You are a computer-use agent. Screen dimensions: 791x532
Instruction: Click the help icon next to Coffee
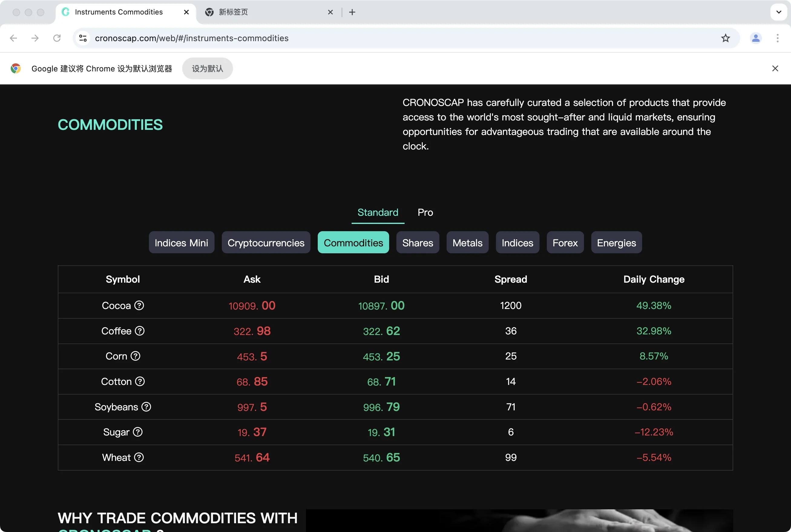click(x=140, y=331)
